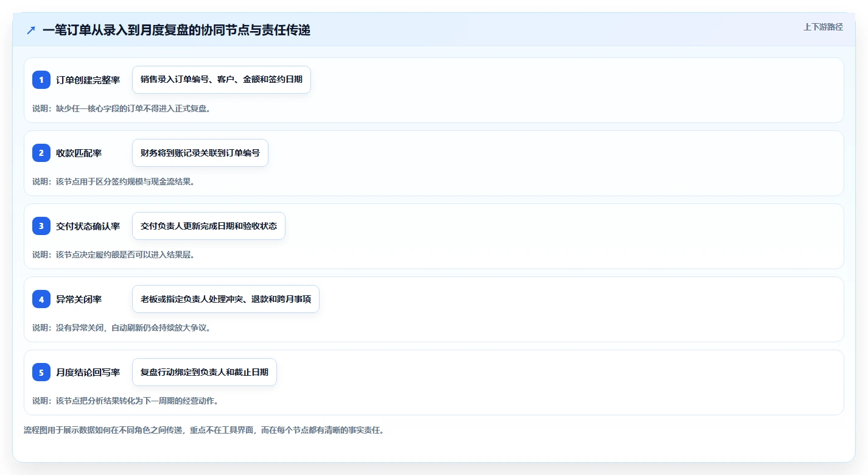Click the 复盘行动绑定到负责人和截止日期 chip
868x475 pixels.
pyautogui.click(x=205, y=372)
